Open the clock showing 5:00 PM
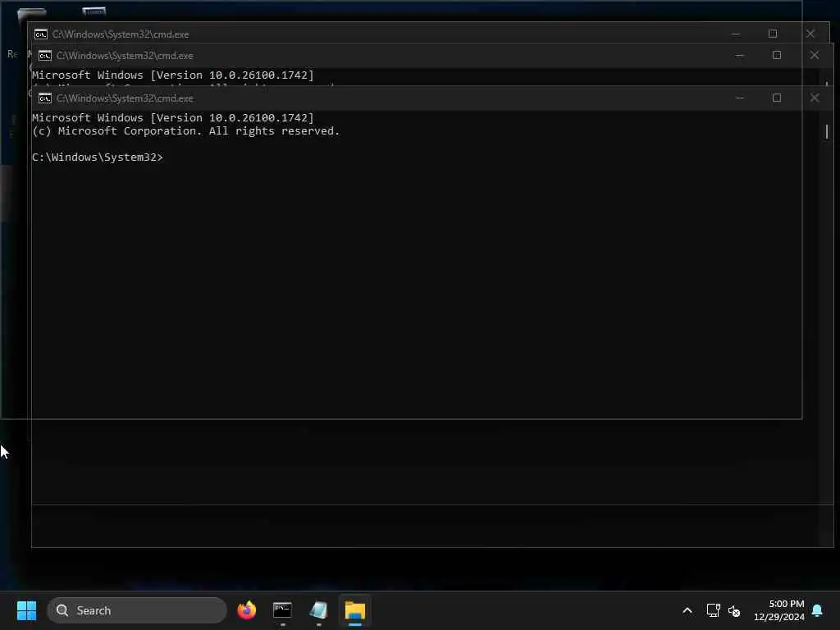Image resolution: width=840 pixels, height=630 pixels. [779, 610]
